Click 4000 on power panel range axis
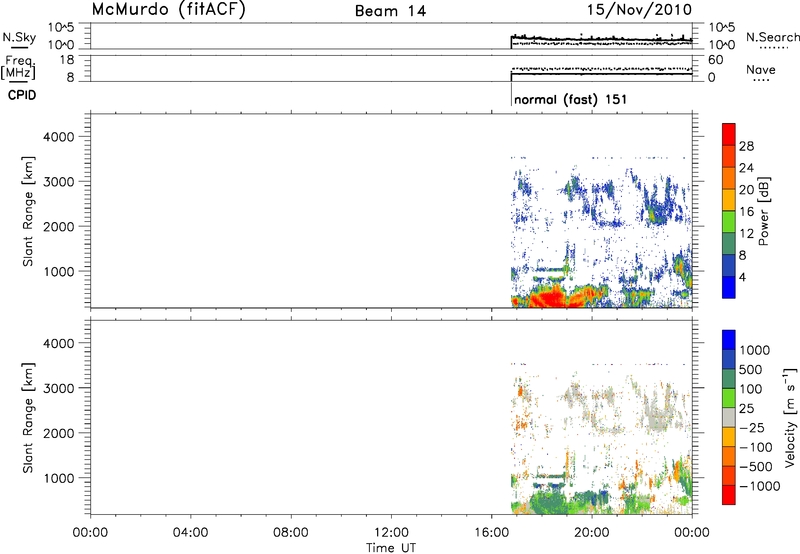Viewport: 800px width, 554px height. tap(59, 137)
